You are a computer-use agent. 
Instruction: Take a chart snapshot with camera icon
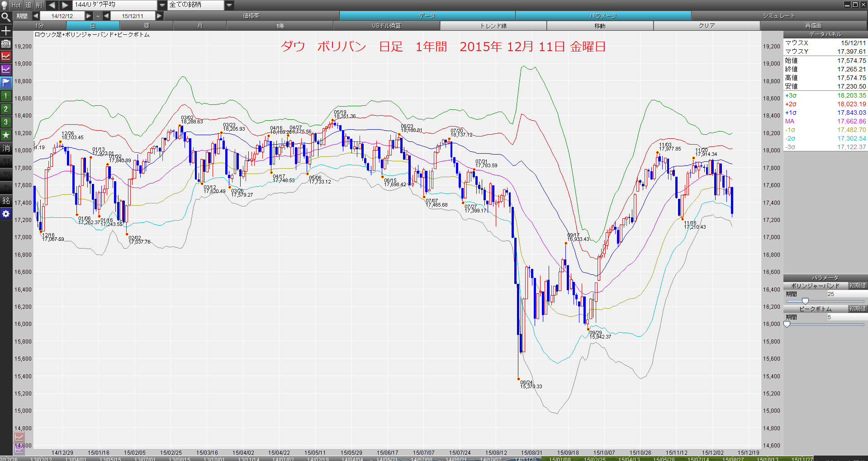[x=6, y=44]
